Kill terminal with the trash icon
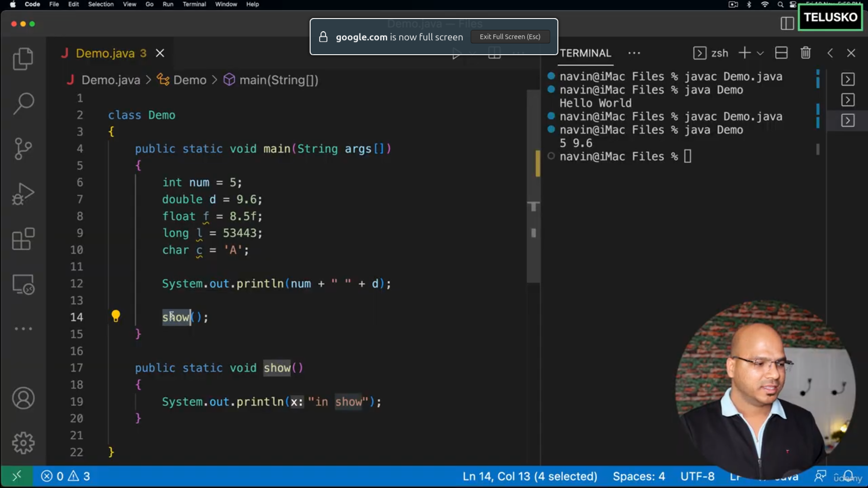868x488 pixels. (x=805, y=53)
